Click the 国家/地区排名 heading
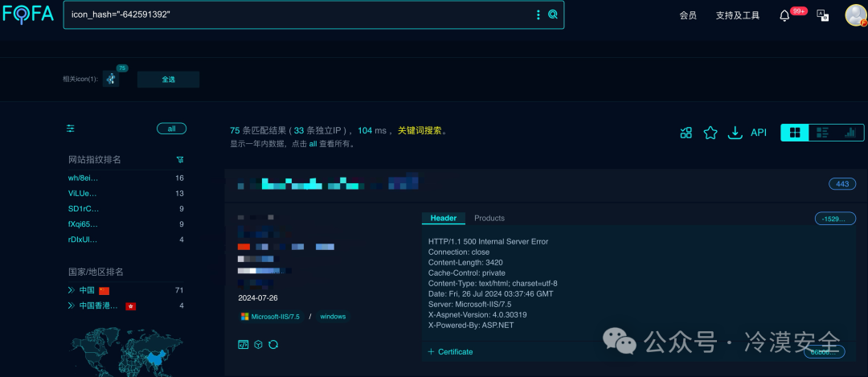Viewport: 868px width, 377px height. (96, 272)
